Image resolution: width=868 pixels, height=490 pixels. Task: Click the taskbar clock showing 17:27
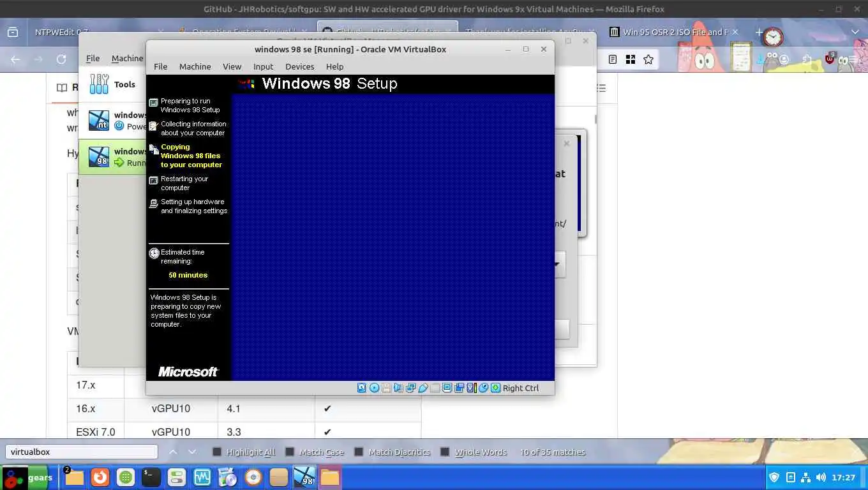click(x=843, y=477)
